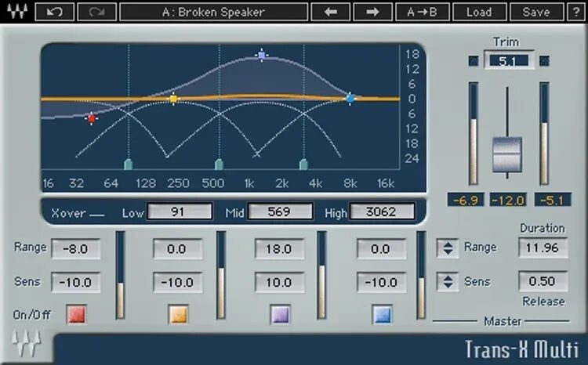Copy setup A to B
588x365 pixels.
pos(423,12)
